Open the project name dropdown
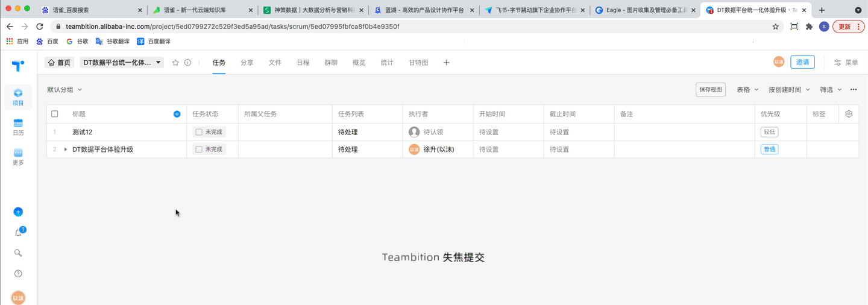This screenshot has height=305, width=868. tap(122, 63)
